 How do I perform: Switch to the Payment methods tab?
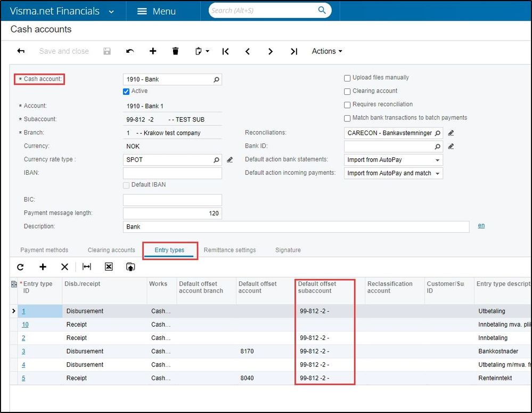pos(44,250)
